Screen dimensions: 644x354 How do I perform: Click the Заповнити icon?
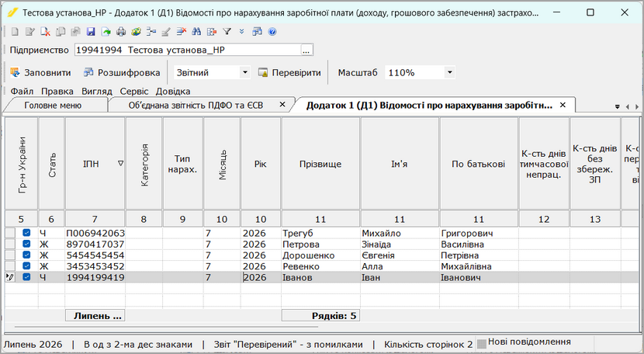(16, 73)
